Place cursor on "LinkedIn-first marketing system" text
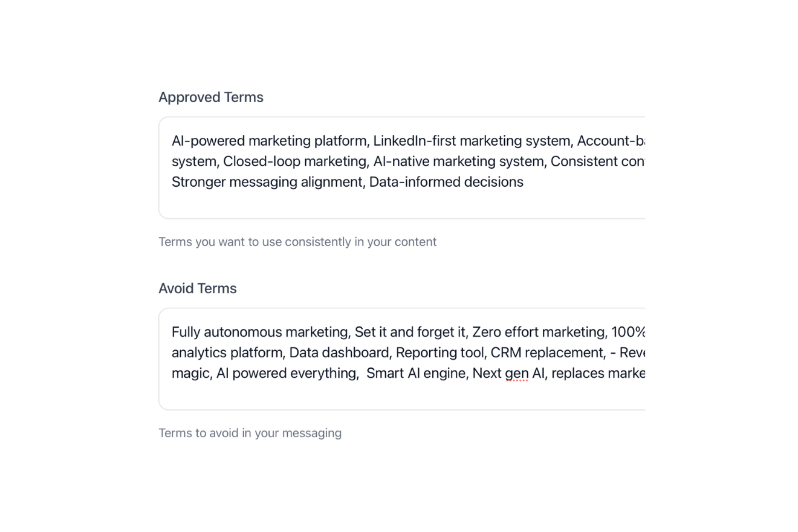Viewport: 798px width, 532px height. click(x=472, y=141)
